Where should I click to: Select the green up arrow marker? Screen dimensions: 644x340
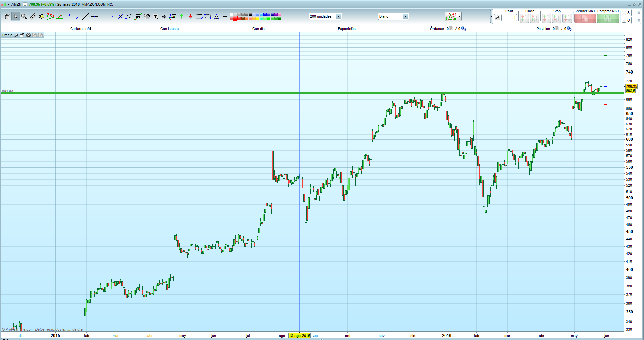point(182,16)
